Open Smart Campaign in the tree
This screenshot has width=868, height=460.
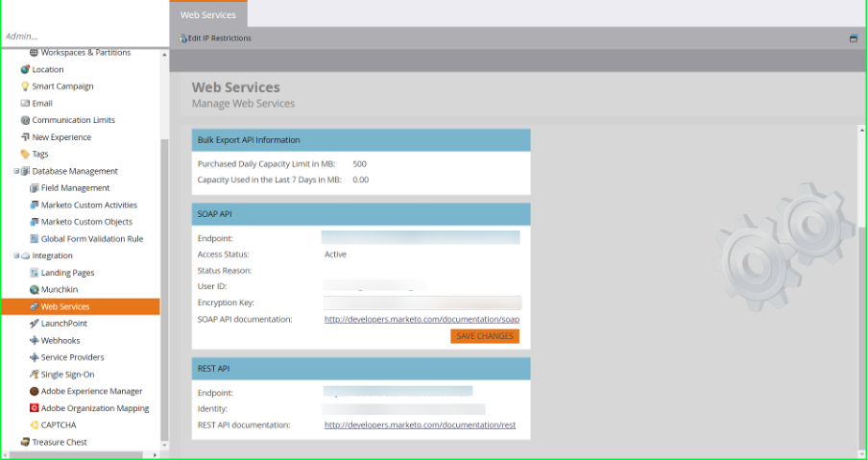[x=62, y=86]
